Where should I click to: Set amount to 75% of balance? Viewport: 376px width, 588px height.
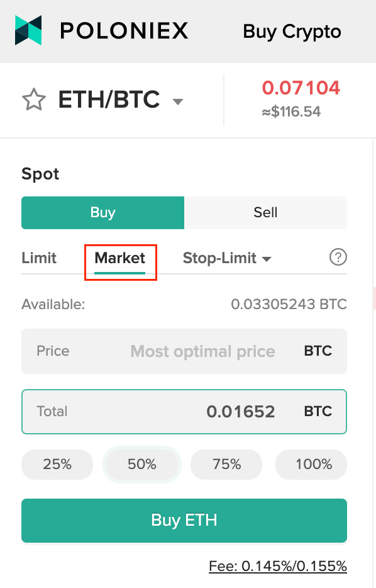coord(226,464)
